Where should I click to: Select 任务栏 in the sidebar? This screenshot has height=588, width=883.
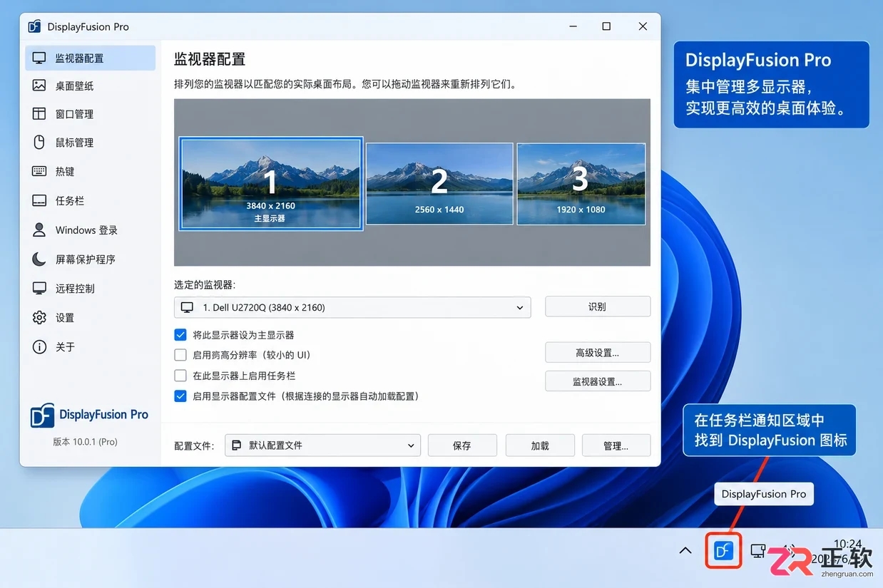[91, 201]
